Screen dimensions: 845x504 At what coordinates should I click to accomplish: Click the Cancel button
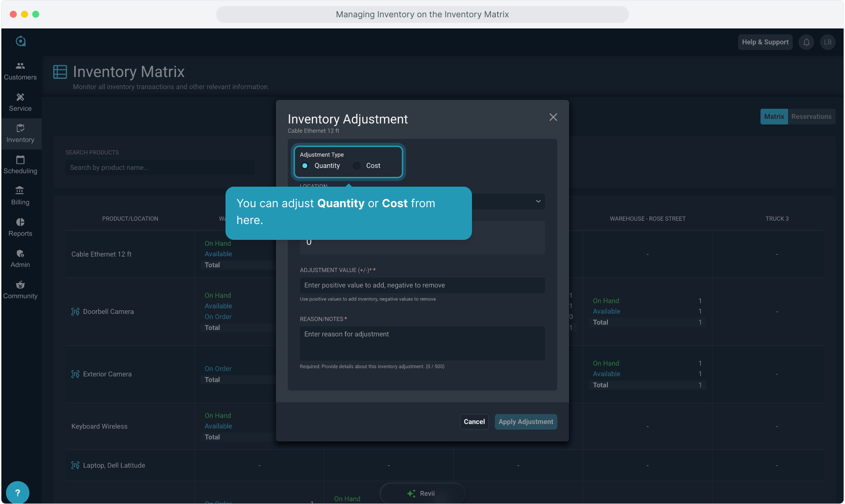coord(474,422)
